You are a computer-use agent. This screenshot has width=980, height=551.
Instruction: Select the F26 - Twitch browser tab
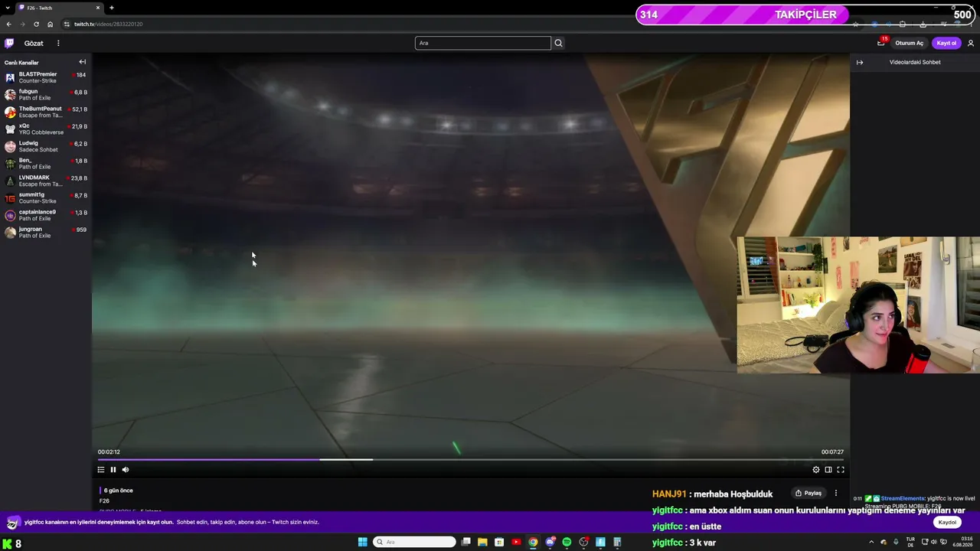(59, 8)
